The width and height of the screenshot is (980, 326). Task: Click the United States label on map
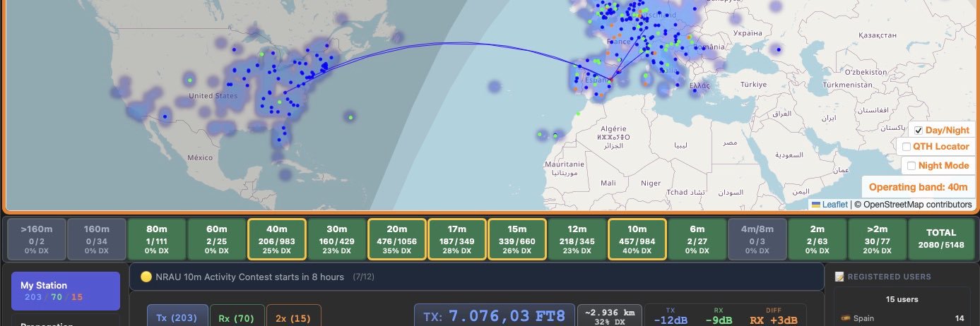pos(213,96)
